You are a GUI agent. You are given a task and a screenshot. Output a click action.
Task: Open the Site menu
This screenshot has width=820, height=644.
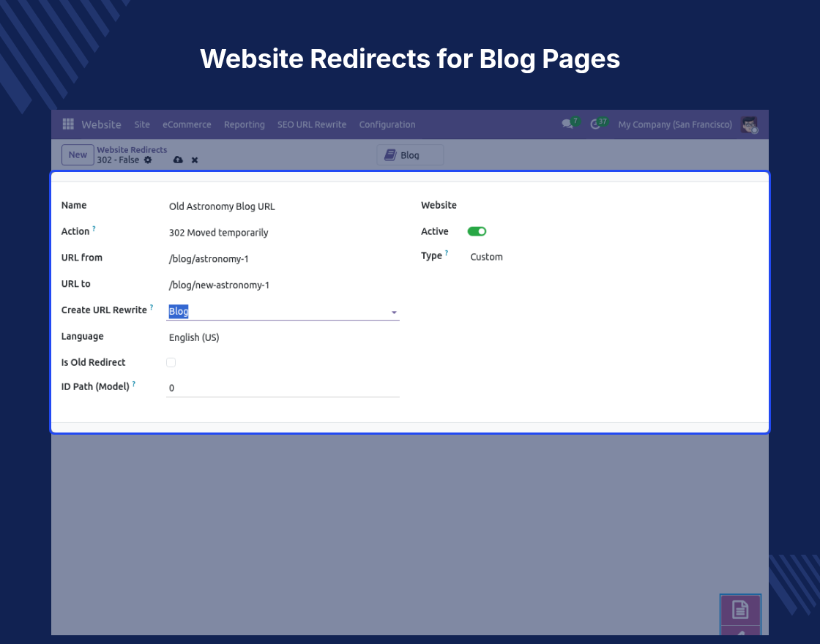click(x=142, y=124)
